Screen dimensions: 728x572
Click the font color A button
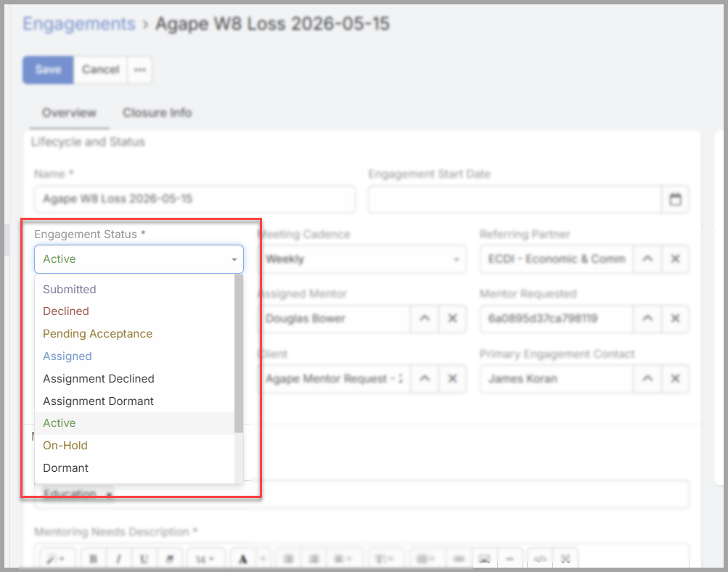pyautogui.click(x=243, y=559)
